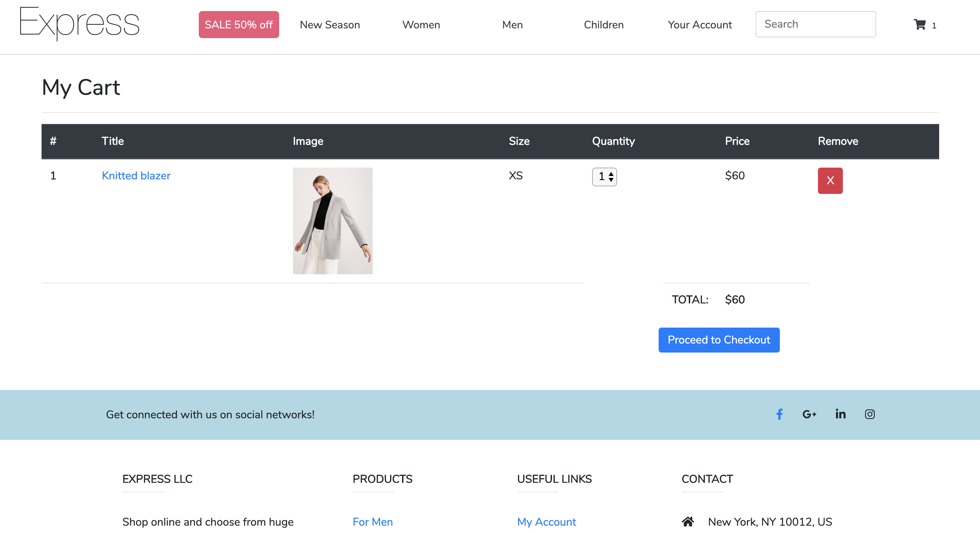This screenshot has width=980, height=534.
Task: Open the shopping cart icon
Action: pyautogui.click(x=919, y=25)
